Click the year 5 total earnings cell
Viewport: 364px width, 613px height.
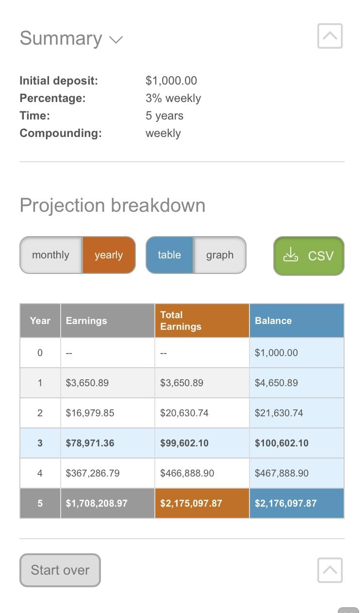(202, 503)
